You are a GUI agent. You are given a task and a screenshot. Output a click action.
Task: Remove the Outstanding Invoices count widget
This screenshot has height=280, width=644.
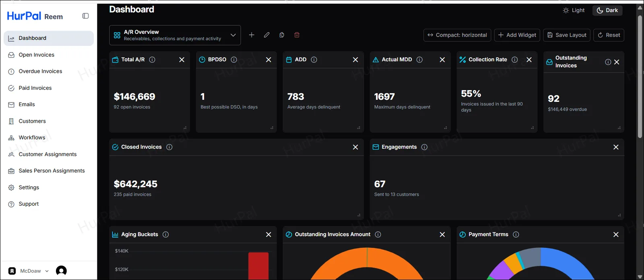[617, 62]
